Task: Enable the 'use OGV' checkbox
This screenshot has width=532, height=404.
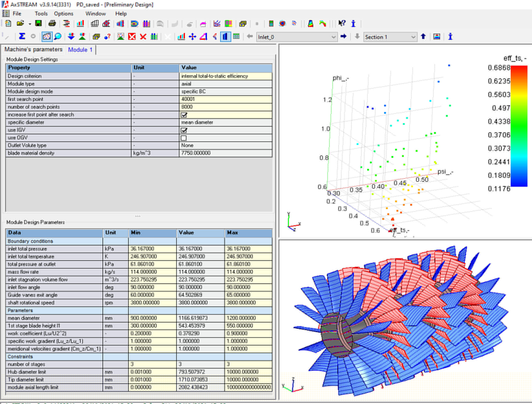Action: [184, 138]
